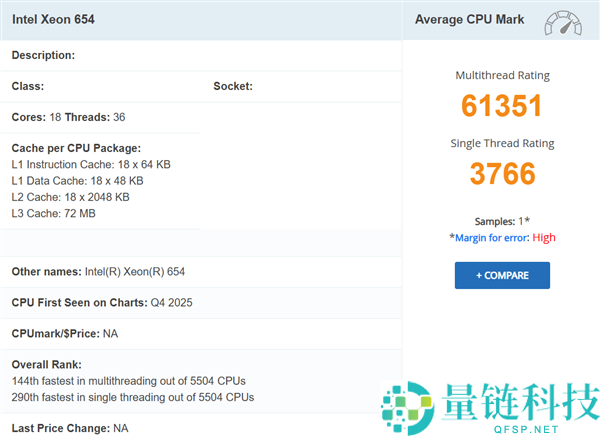Click the 144th fastest multithreading rank line
This screenshot has height=440, width=600.
click(128, 381)
